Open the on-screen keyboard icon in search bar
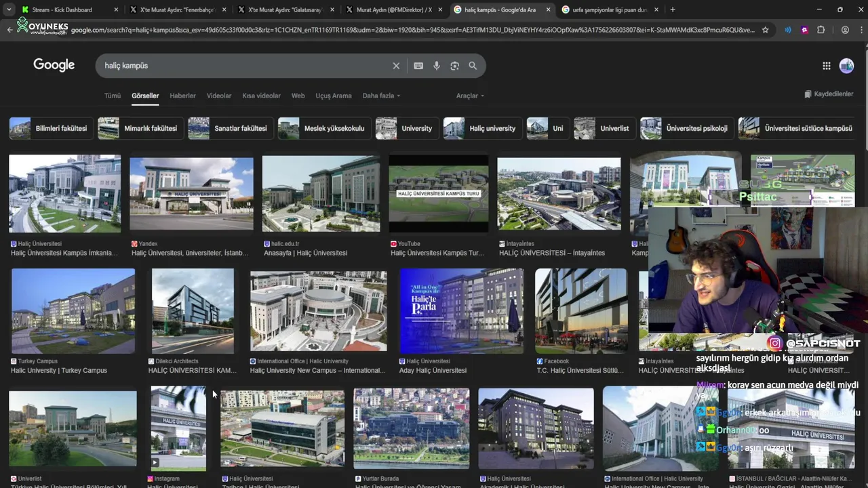 coord(418,66)
